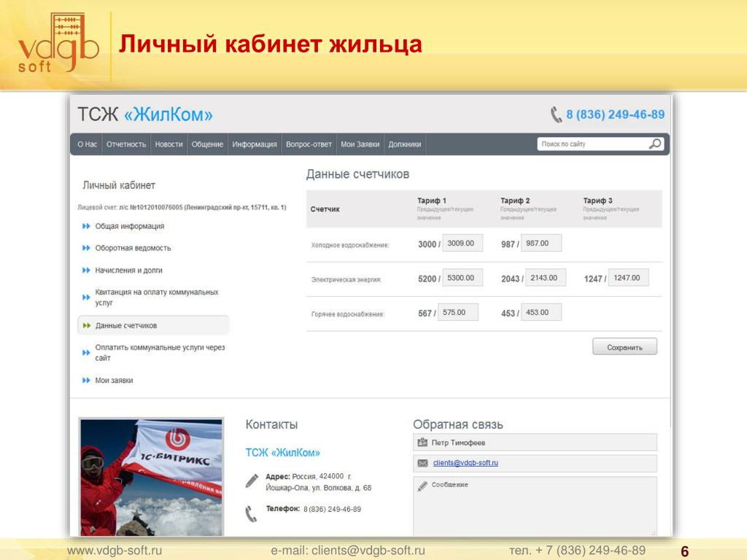Click Холодное водоснабжение row label
Screen dimensions: 747x560
[350, 245]
